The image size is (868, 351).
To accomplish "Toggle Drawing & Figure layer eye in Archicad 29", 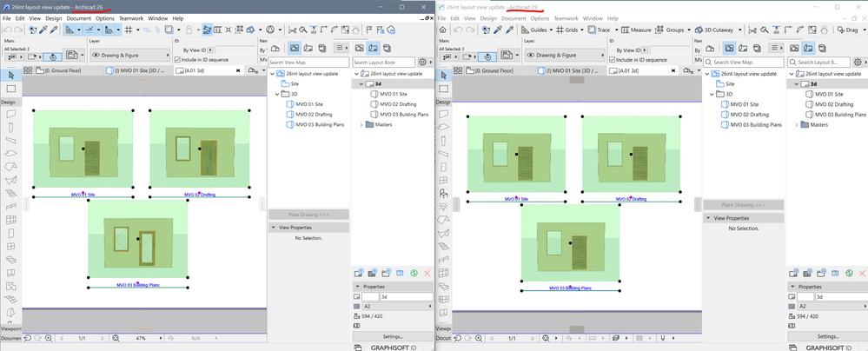I will [x=530, y=56].
